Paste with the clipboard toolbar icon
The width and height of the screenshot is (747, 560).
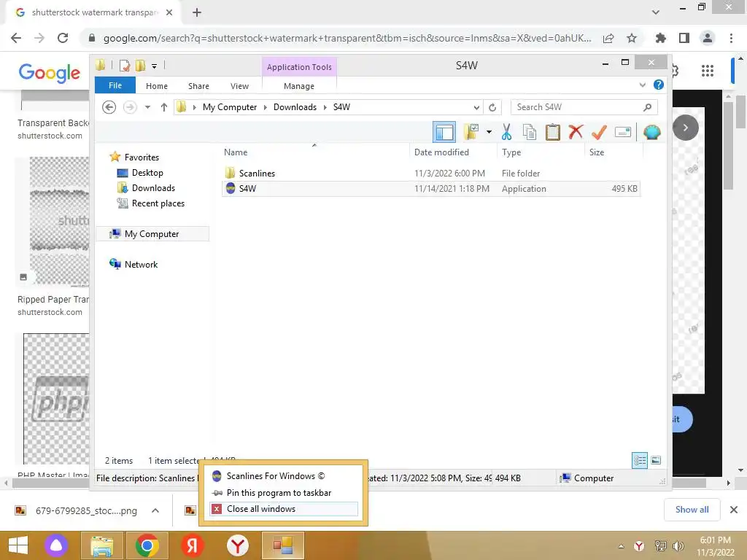(x=553, y=132)
